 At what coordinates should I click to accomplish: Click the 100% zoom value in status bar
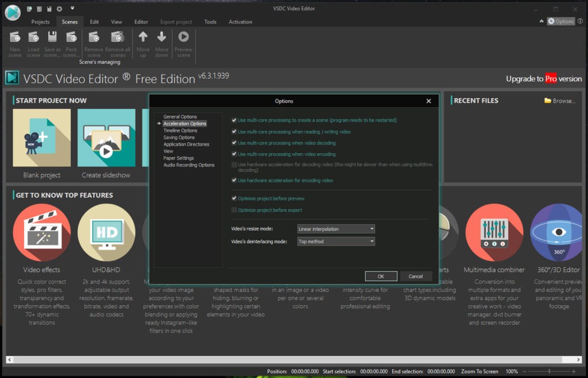click(512, 372)
